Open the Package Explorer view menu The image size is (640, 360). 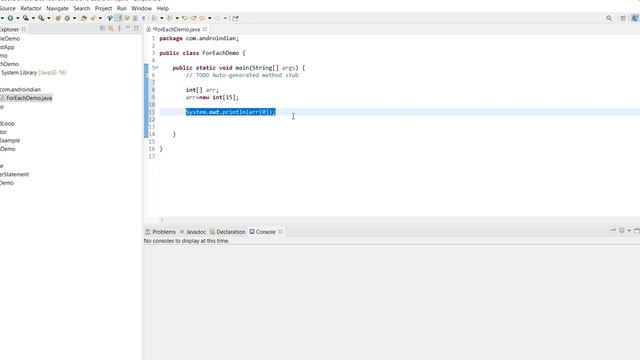(119, 28)
